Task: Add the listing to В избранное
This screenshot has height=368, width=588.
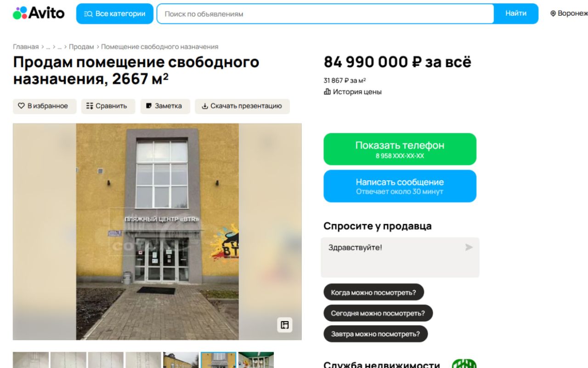Action: click(45, 106)
